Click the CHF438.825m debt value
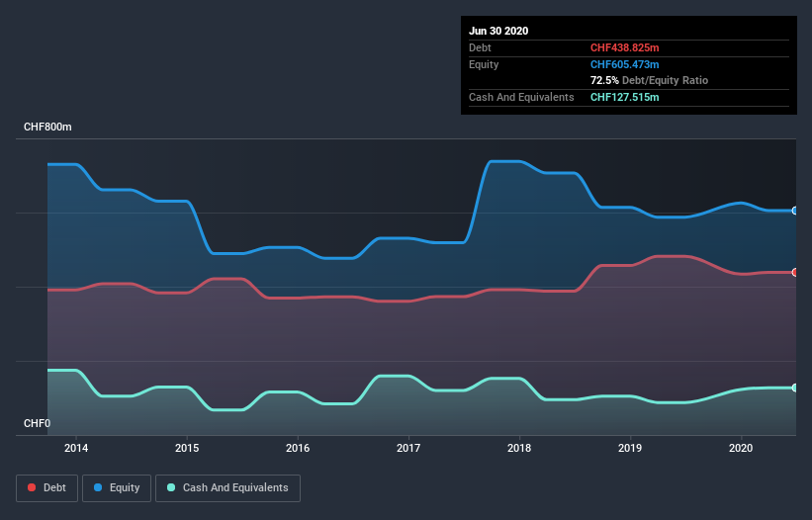812x520 pixels. coord(624,47)
